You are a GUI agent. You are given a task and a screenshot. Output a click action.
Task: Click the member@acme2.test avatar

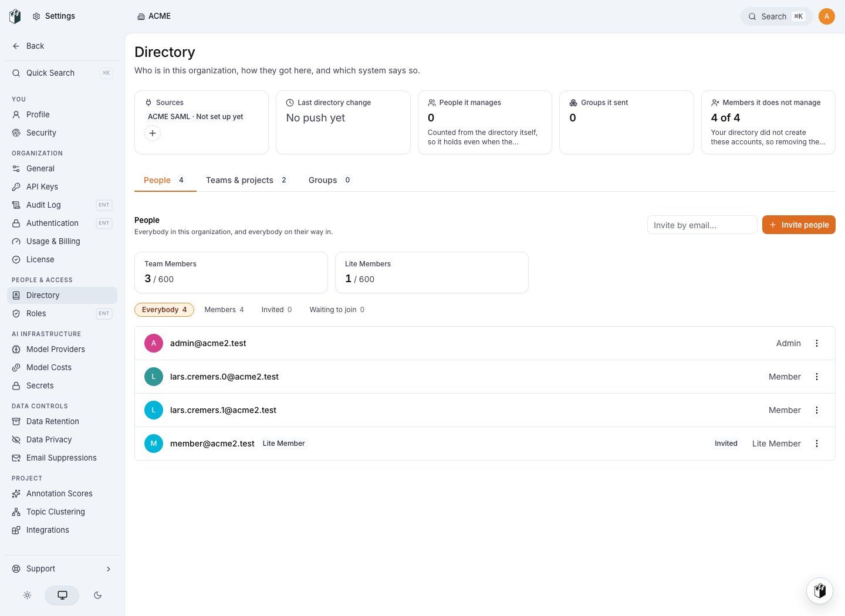pyautogui.click(x=154, y=444)
